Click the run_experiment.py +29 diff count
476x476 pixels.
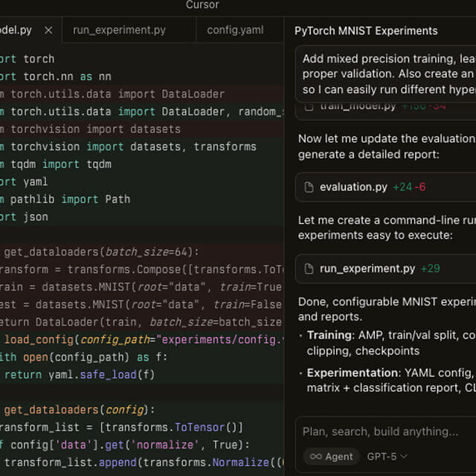pos(430,269)
